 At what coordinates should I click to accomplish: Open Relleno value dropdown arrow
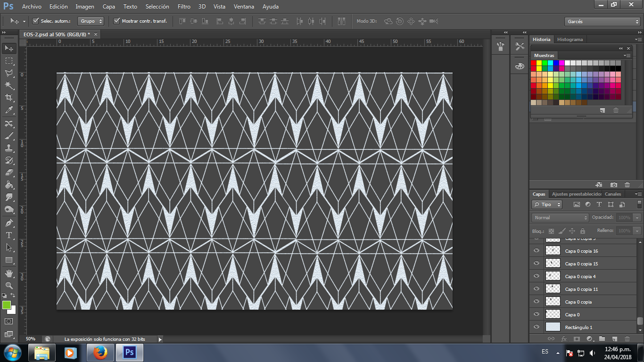click(x=637, y=231)
